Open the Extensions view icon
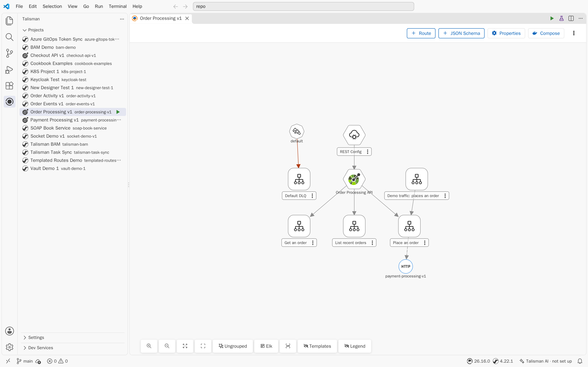 click(9, 86)
